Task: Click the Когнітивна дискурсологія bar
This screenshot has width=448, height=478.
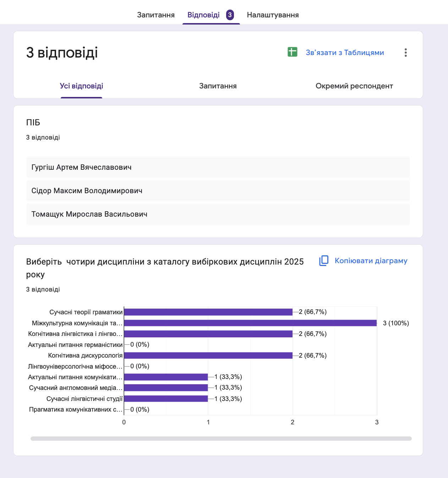Action: (208, 355)
